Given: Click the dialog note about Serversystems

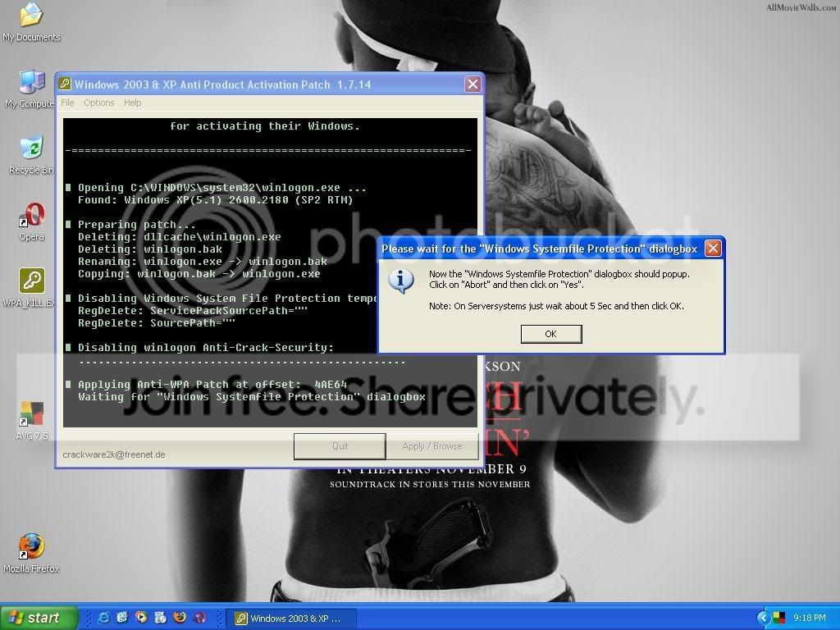Looking at the screenshot, I should pyautogui.click(x=556, y=306).
